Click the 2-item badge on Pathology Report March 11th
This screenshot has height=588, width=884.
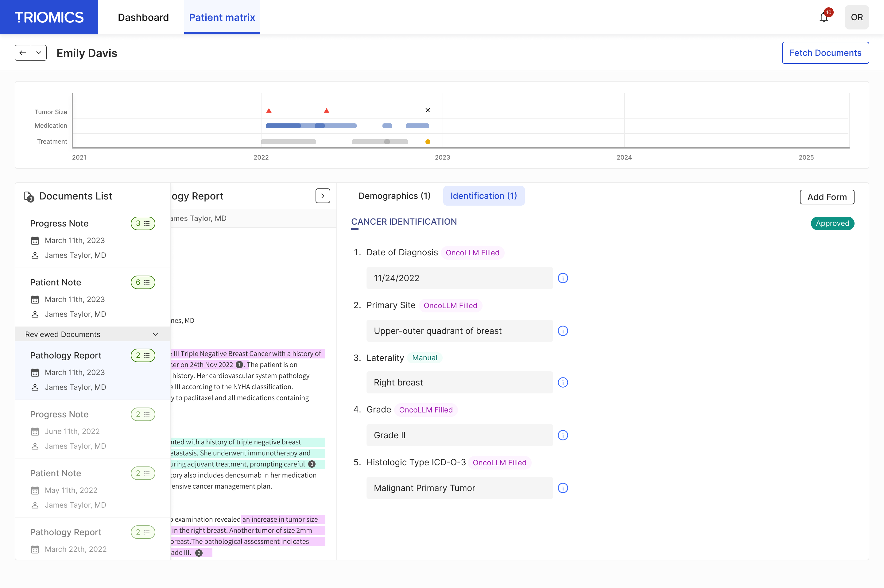pos(143,355)
